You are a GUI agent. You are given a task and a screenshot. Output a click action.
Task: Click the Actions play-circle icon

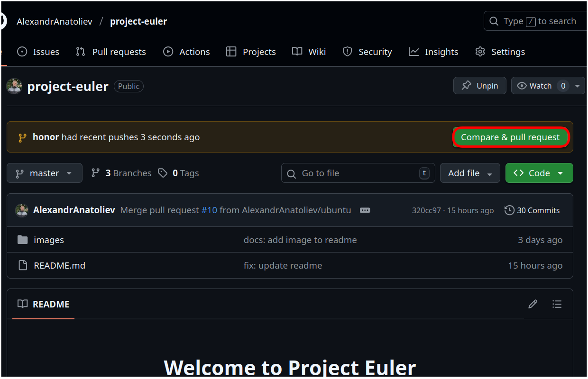click(168, 52)
